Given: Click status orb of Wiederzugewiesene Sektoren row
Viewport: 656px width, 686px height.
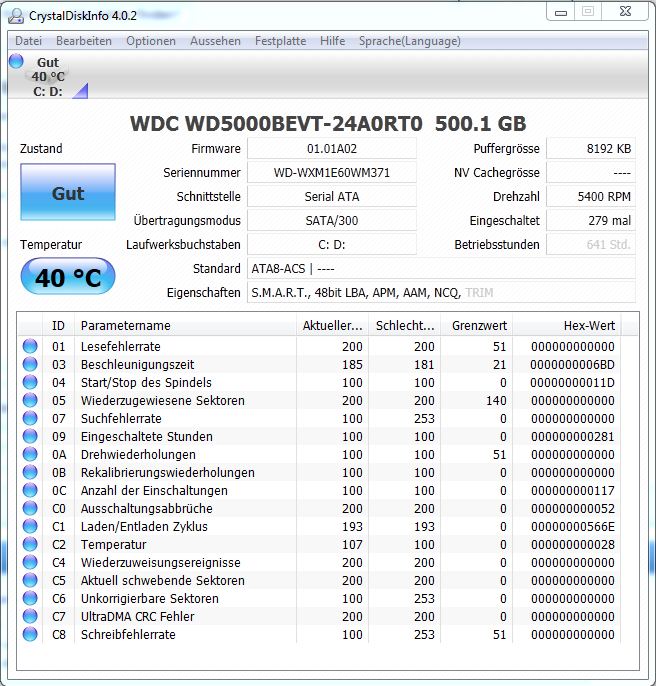Looking at the screenshot, I should pos(30,400).
